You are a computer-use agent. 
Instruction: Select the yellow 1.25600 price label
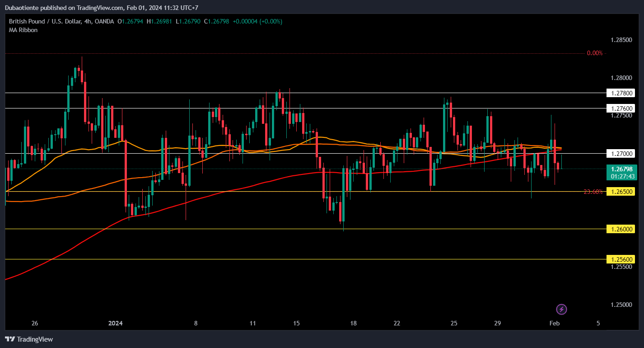coord(622,259)
